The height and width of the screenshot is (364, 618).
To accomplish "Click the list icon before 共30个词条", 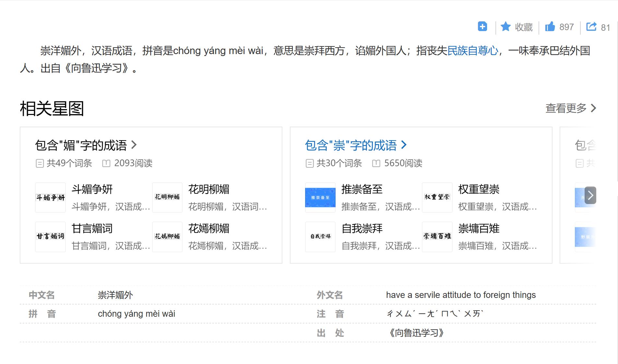I will tap(309, 164).
